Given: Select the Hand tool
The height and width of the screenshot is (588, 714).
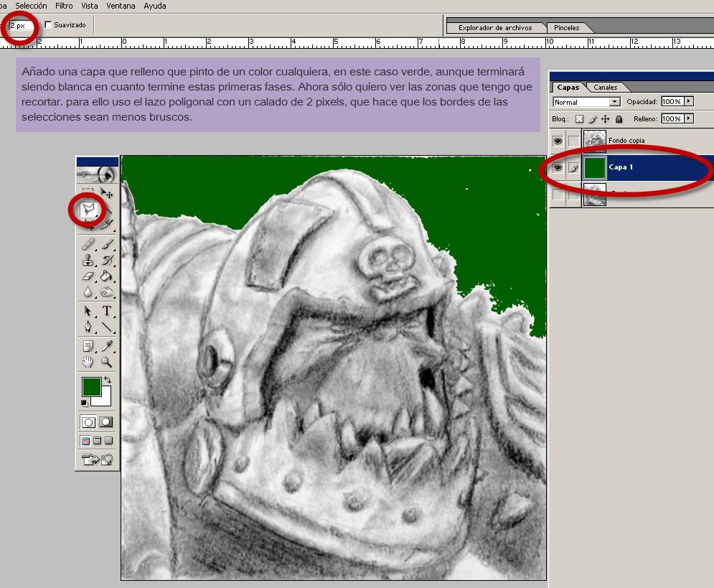Looking at the screenshot, I should tap(88, 362).
